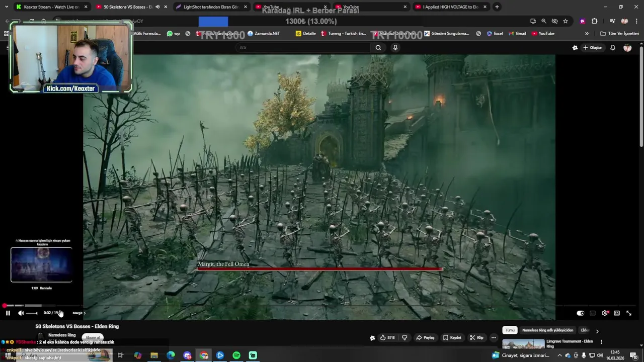This screenshot has width=644, height=362.
Task: Like the video with thumbs up
Action: coord(387,338)
